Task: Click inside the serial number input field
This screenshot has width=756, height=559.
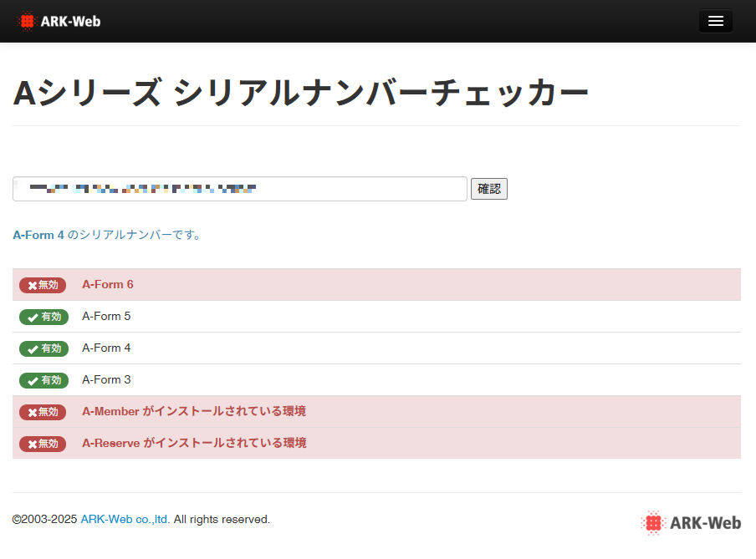Action: pos(239,189)
